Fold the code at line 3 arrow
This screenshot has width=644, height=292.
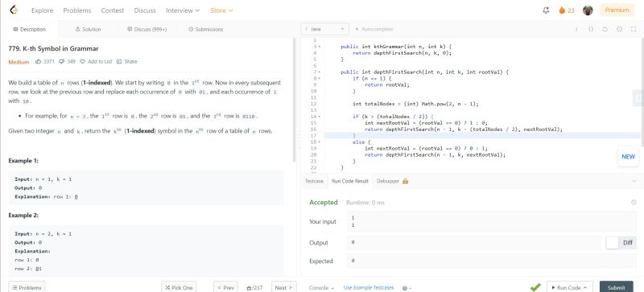coord(320,47)
